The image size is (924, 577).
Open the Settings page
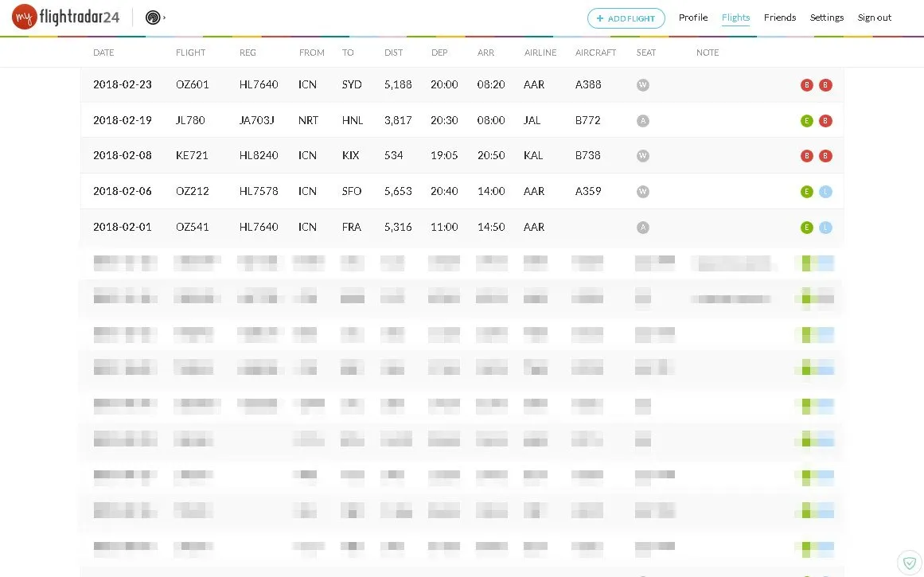click(x=827, y=18)
